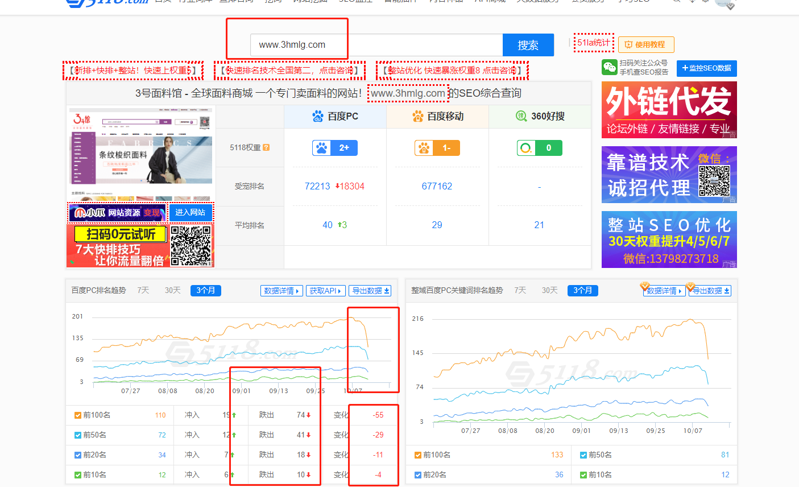
Task: Click the blue 搜索 button
Action: [x=528, y=45]
